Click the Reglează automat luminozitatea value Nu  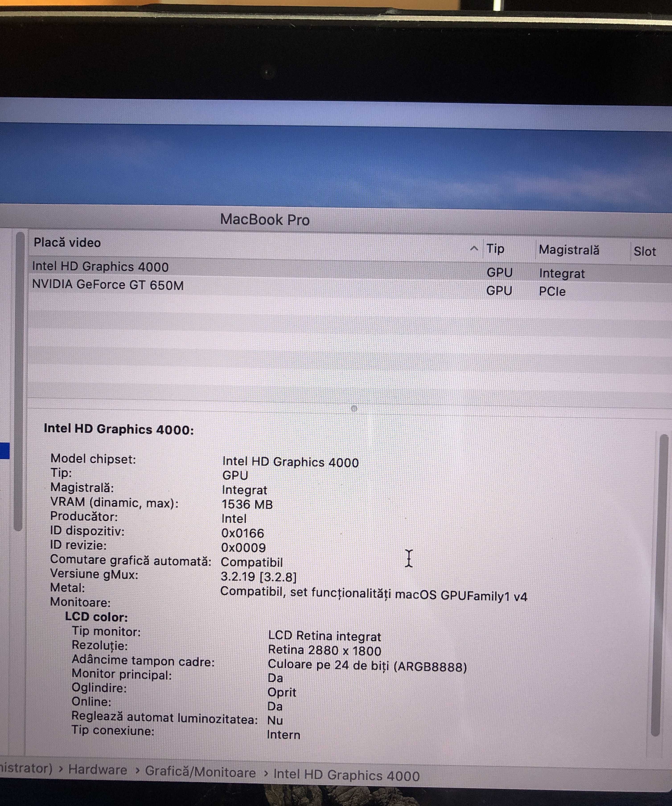tap(275, 720)
